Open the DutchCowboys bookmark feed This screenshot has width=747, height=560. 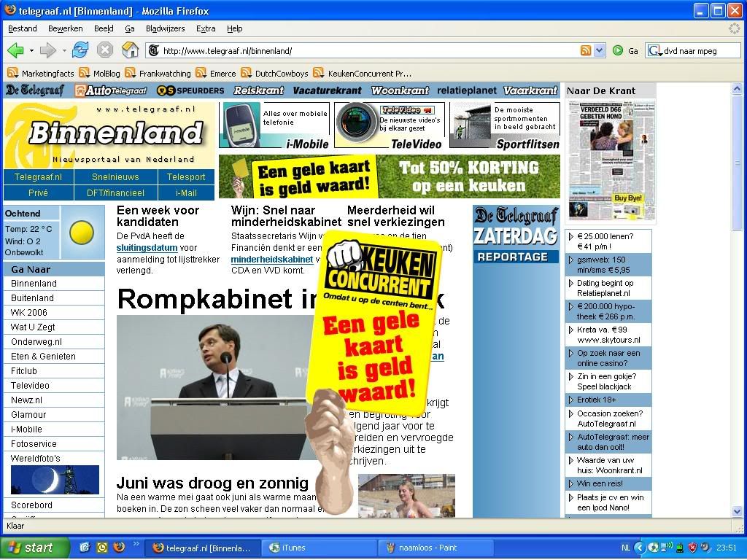274,74
